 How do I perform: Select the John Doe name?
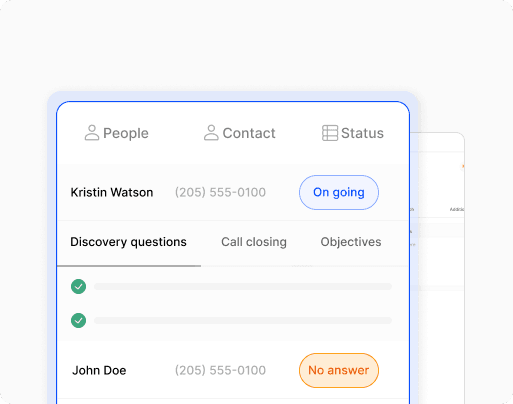point(99,370)
